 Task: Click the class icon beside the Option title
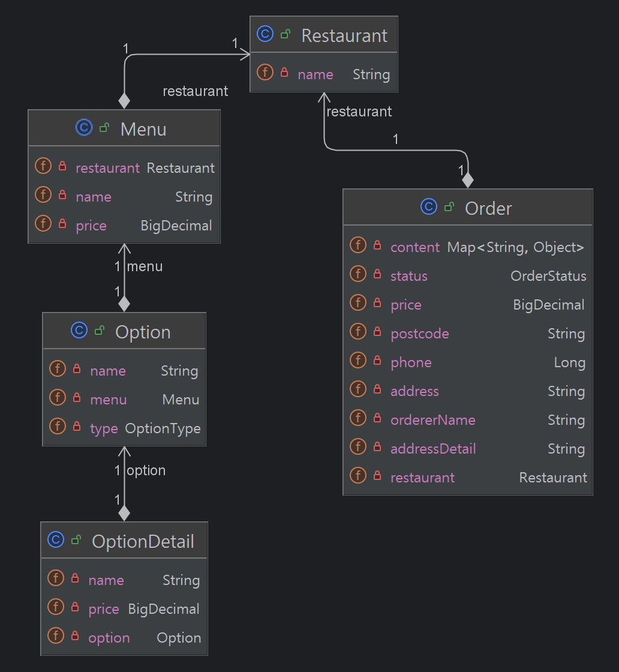click(79, 330)
